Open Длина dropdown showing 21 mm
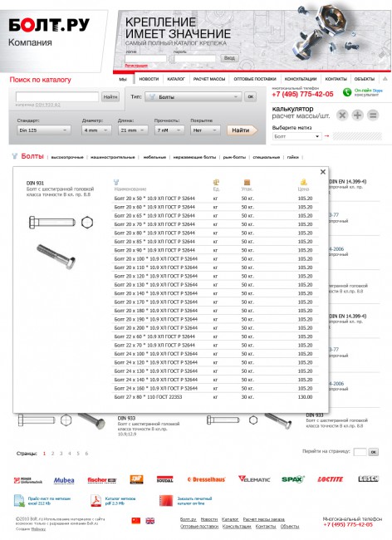 pyautogui.click(x=133, y=130)
